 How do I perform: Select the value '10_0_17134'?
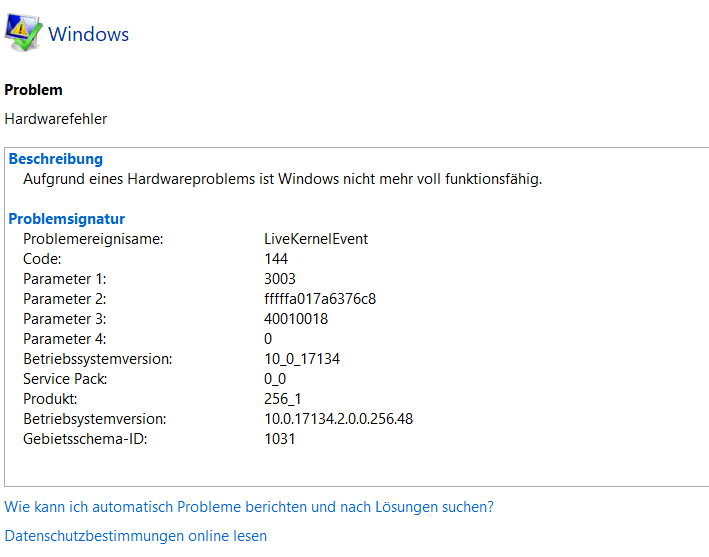(302, 359)
